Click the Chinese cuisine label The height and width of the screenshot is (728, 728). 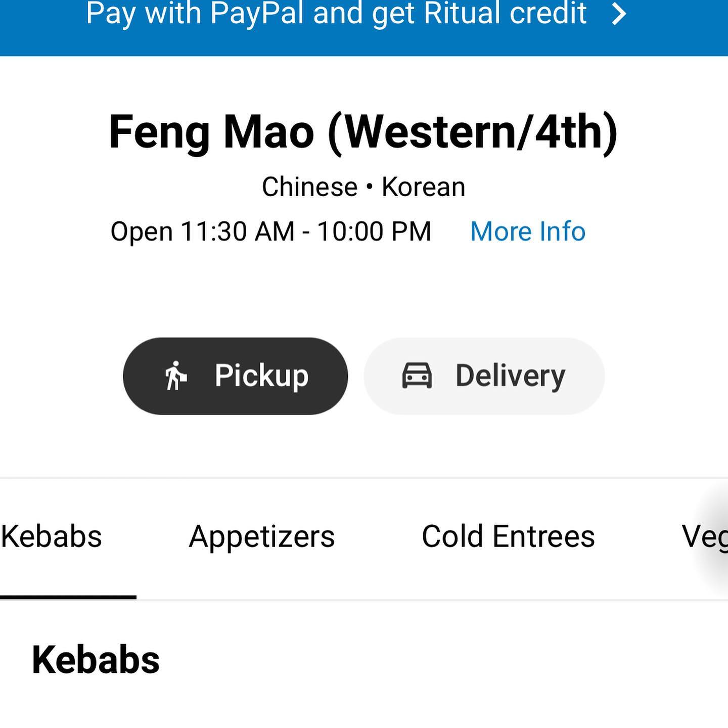click(309, 187)
